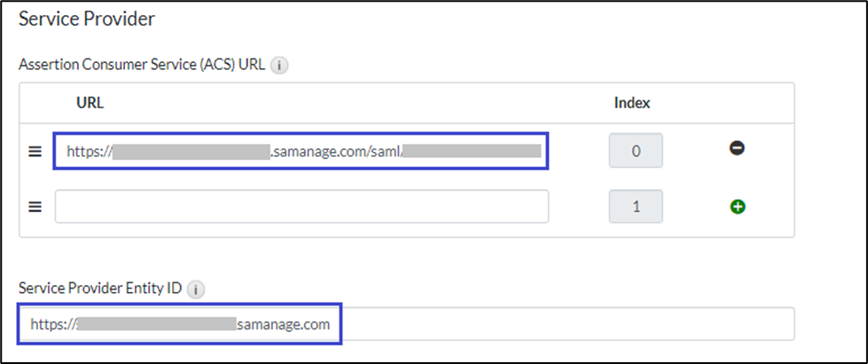Grab the drag handle of the first URL row
The width and height of the screenshot is (868, 364).
[x=35, y=151]
